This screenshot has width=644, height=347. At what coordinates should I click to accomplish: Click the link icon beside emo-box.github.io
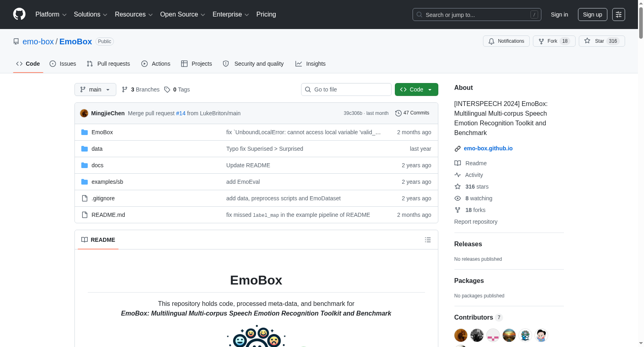tap(458, 149)
